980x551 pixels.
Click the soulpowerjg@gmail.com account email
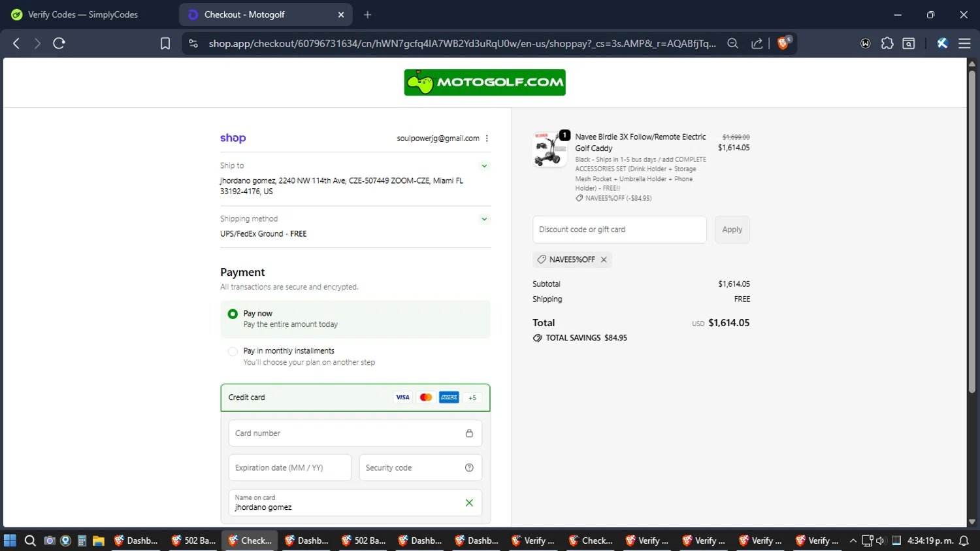coord(438,139)
